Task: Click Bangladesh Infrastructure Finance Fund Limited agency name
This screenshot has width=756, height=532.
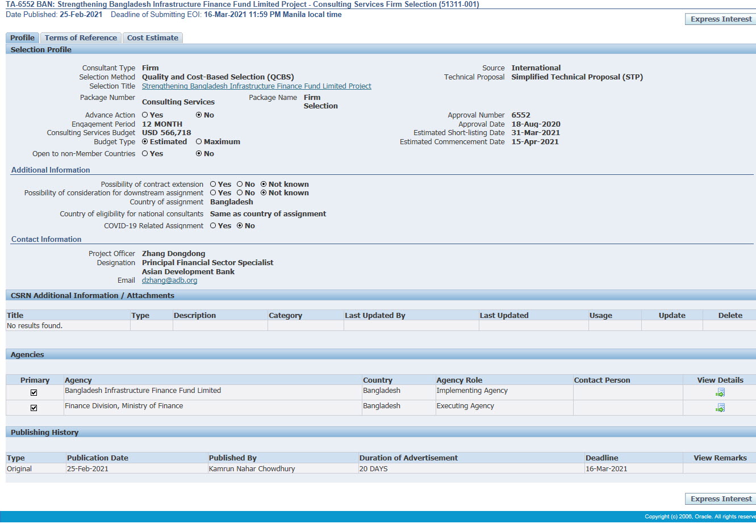Action: tap(143, 391)
